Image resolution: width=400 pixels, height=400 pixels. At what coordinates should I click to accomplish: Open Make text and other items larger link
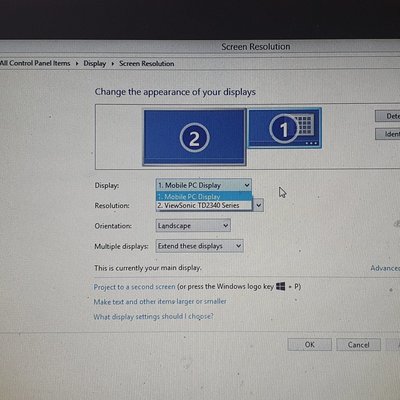(160, 301)
